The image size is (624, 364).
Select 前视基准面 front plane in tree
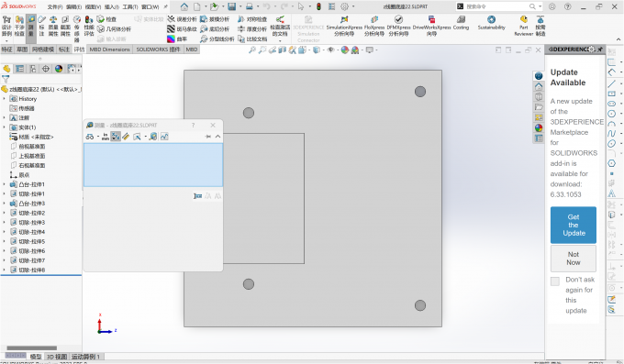point(28,147)
